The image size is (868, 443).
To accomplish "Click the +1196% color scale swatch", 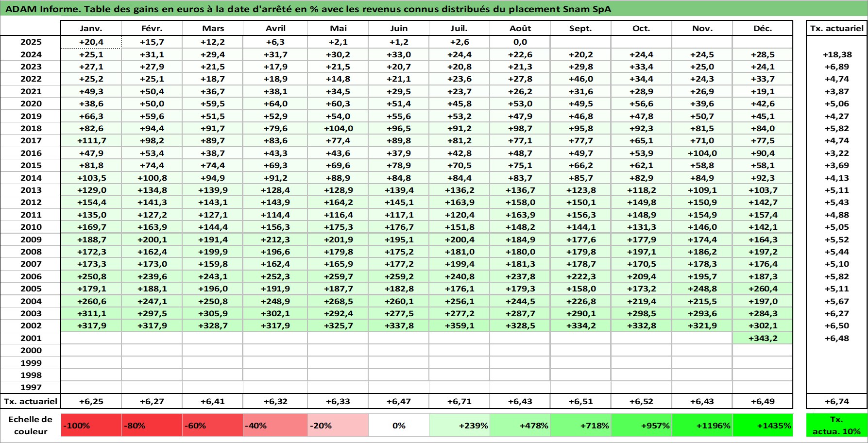I will click(x=702, y=426).
